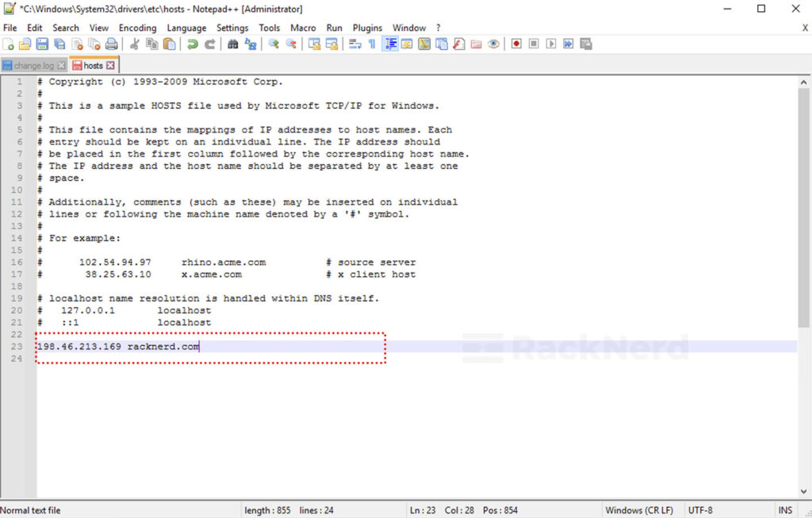Toggle Show All Characters display
This screenshot has height=518, width=812.
point(373,44)
